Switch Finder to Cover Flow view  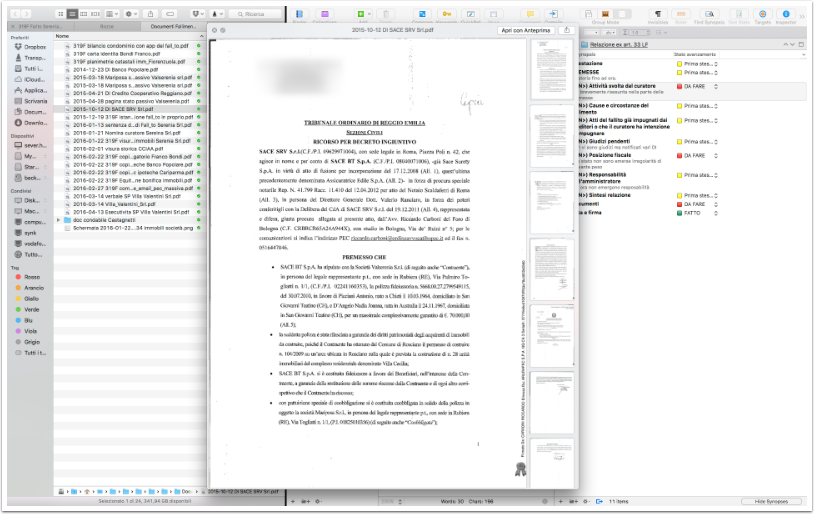(95, 14)
